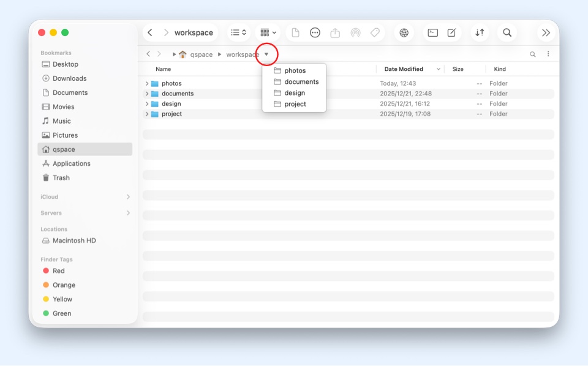Go to Applications in sidebar
The image size is (588, 366).
71,163
